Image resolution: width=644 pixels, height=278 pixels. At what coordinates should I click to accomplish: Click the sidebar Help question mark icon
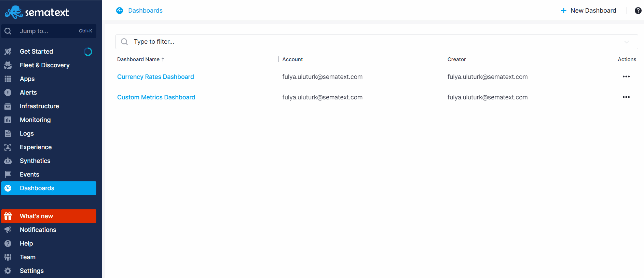(x=8, y=244)
